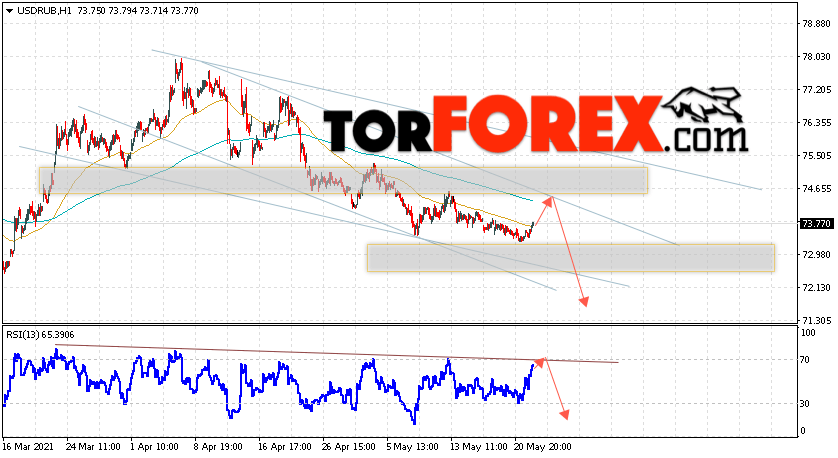Image resolution: width=838 pixels, height=458 pixels.
Task: Click the 13 May 11:00 time label
Action: pyautogui.click(x=478, y=446)
